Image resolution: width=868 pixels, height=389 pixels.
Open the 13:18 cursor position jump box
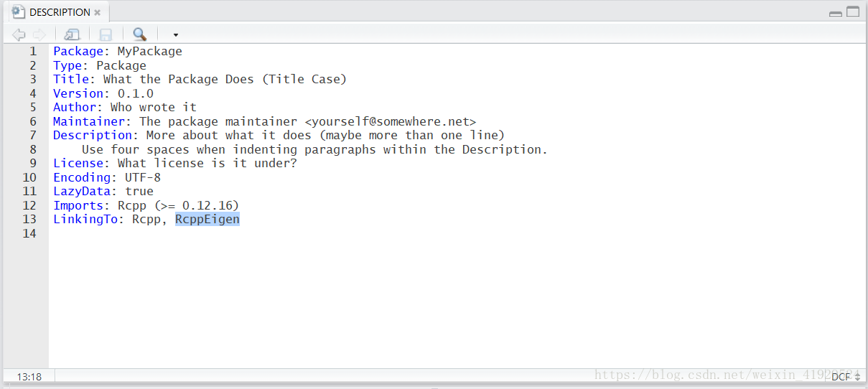pos(29,376)
